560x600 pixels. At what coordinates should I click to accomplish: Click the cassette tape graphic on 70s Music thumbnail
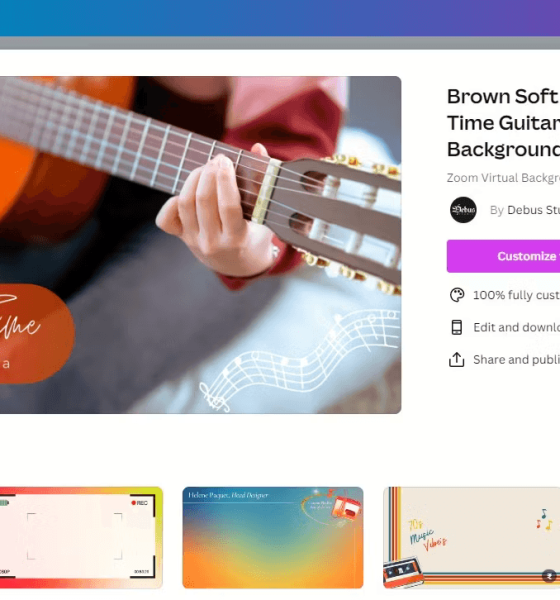pos(402,572)
